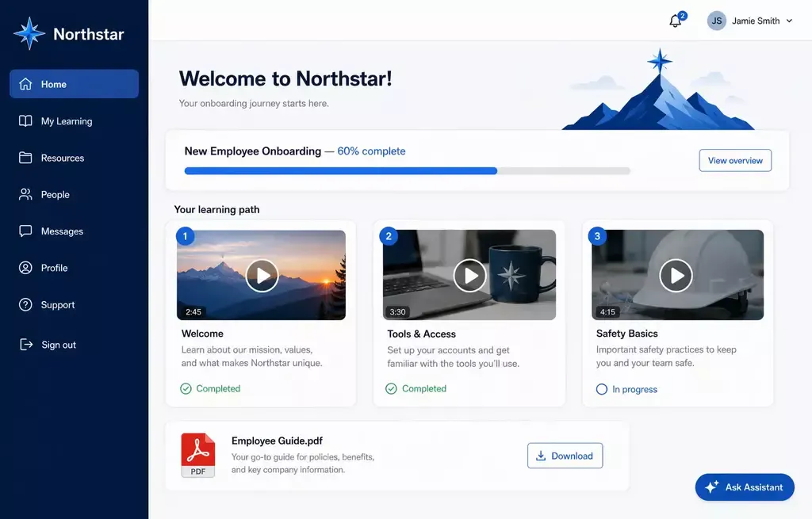Click the 4:15 duration label
812x519 pixels.
click(607, 311)
